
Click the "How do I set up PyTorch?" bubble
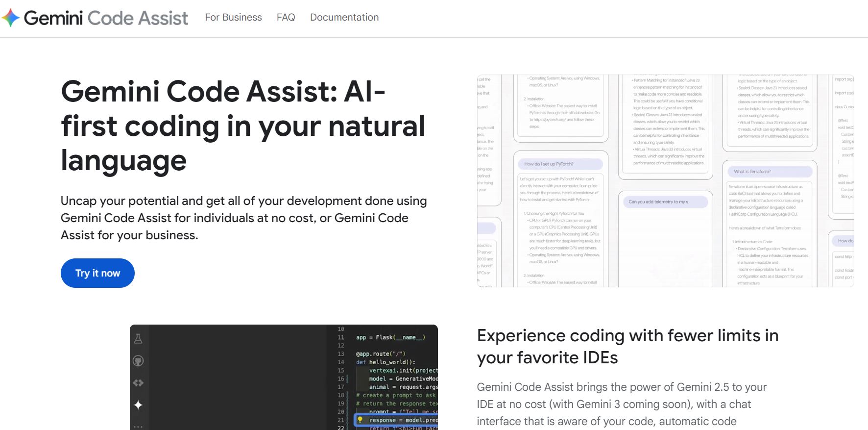pos(560,164)
